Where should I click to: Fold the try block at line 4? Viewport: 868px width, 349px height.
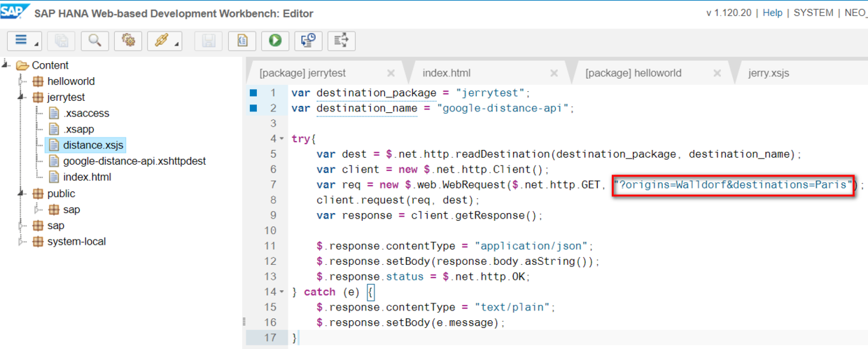pos(281,139)
